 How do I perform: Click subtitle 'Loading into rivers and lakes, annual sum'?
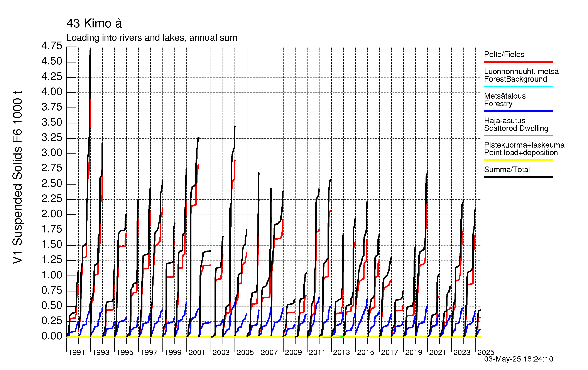(152, 38)
